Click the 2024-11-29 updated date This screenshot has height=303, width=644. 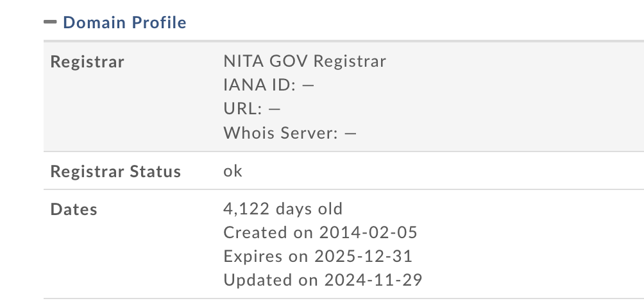click(373, 280)
